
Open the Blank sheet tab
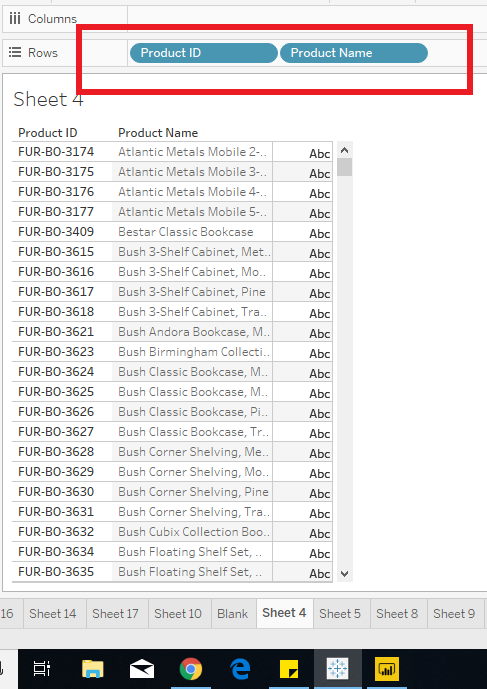coord(233,613)
